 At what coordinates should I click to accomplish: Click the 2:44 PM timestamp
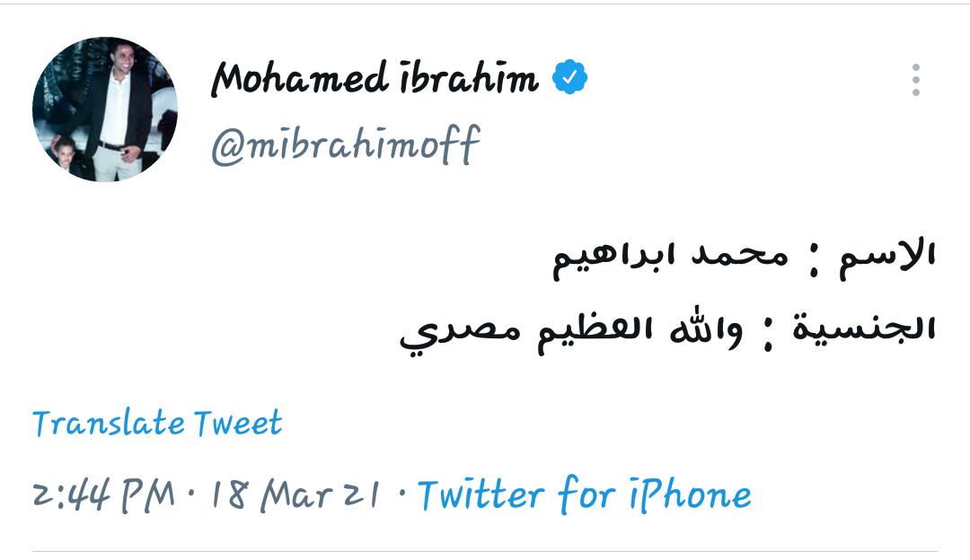(x=103, y=494)
